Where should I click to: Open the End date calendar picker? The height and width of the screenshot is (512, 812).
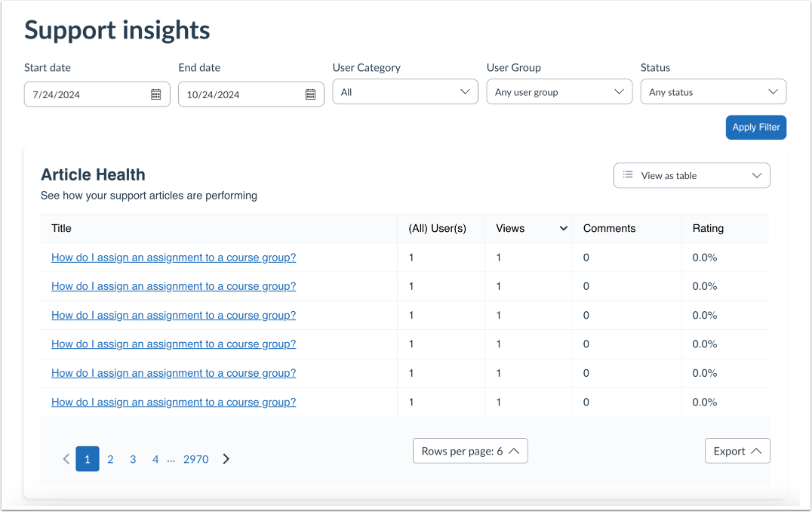pyautogui.click(x=309, y=94)
